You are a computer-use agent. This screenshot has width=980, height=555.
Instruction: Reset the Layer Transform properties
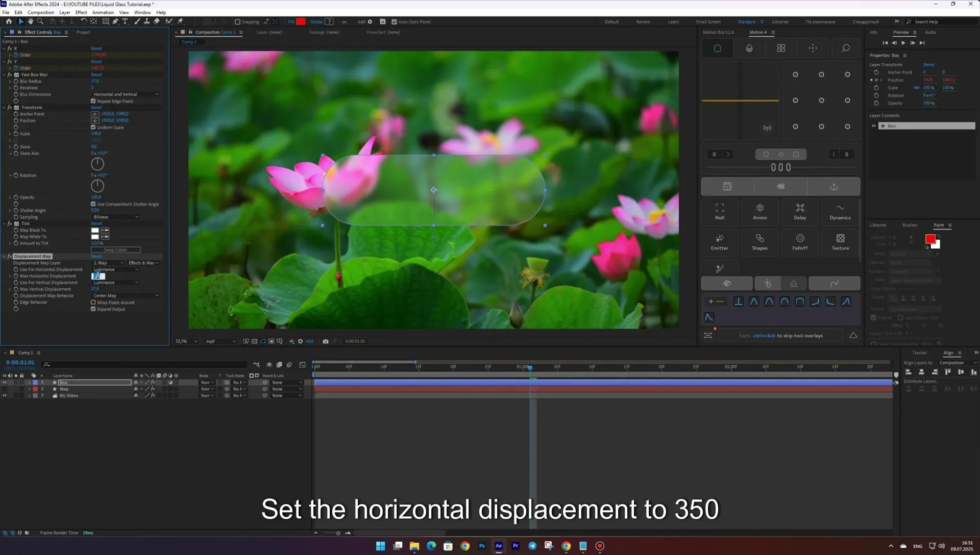[929, 65]
